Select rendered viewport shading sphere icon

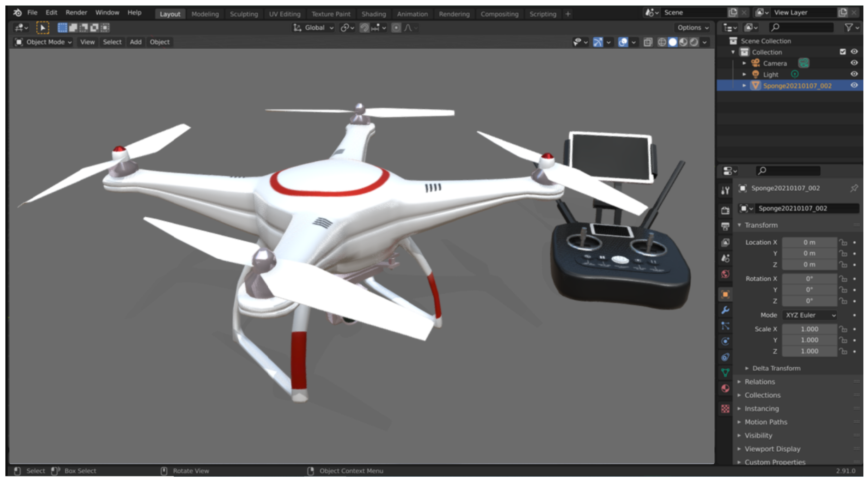tap(694, 42)
